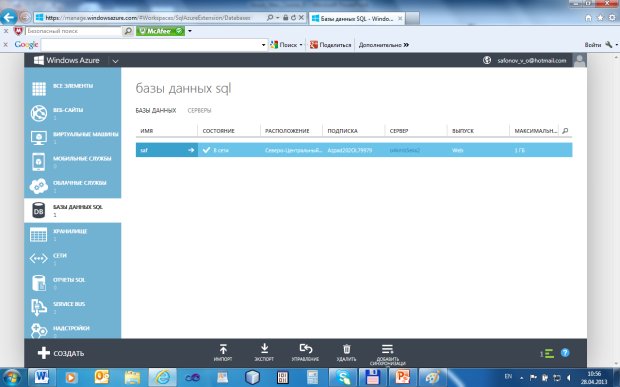
Task: Click the Export icon in bottom bar
Action: tap(264, 348)
